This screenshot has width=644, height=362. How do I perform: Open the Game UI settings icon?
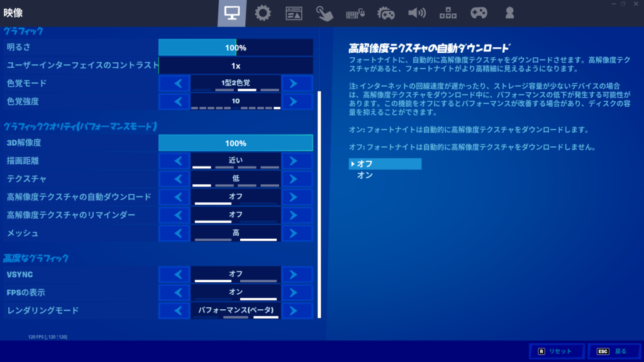(x=293, y=12)
